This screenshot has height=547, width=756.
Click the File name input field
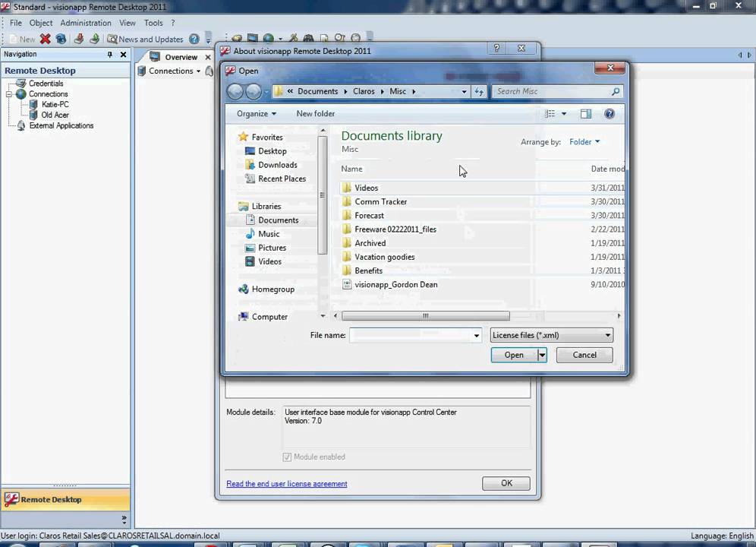415,335
